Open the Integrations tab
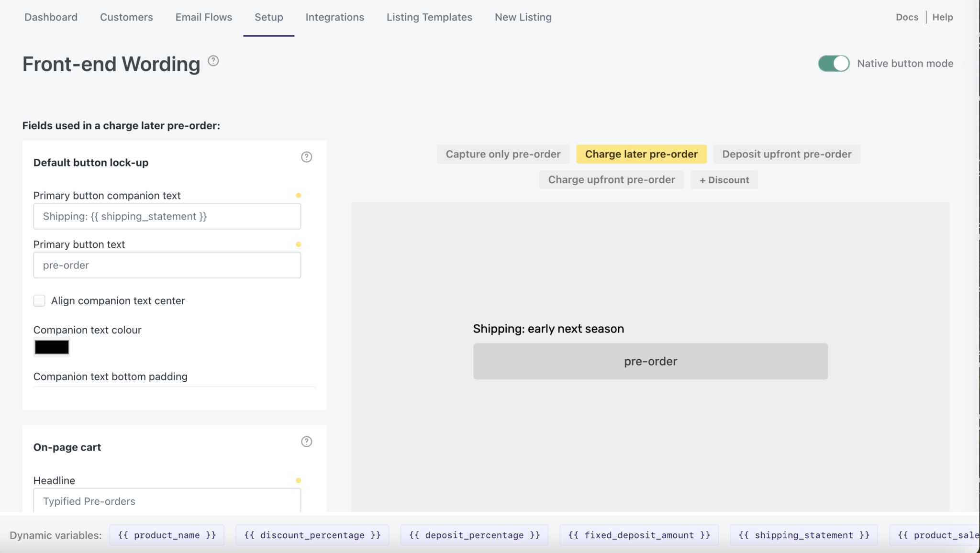The width and height of the screenshot is (980, 553). tap(334, 17)
